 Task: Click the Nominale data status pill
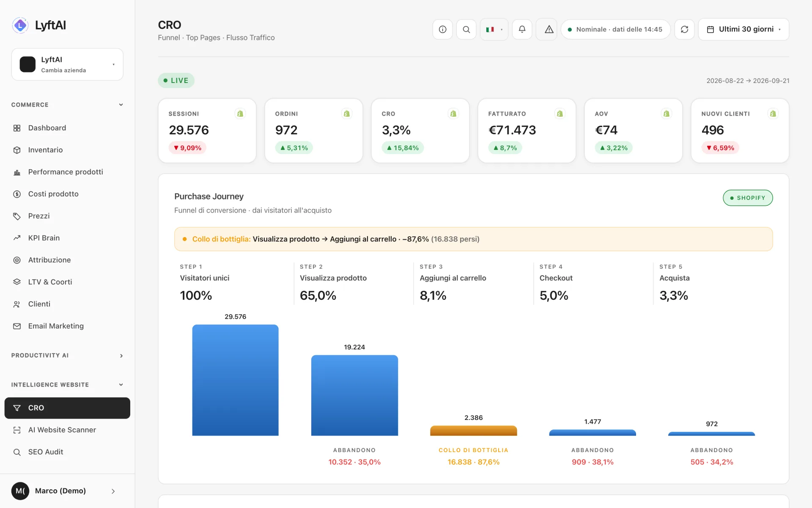pos(615,29)
